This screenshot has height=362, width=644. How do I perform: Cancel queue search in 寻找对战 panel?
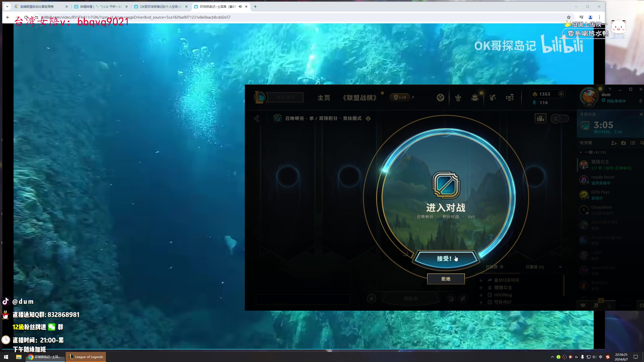641,114
